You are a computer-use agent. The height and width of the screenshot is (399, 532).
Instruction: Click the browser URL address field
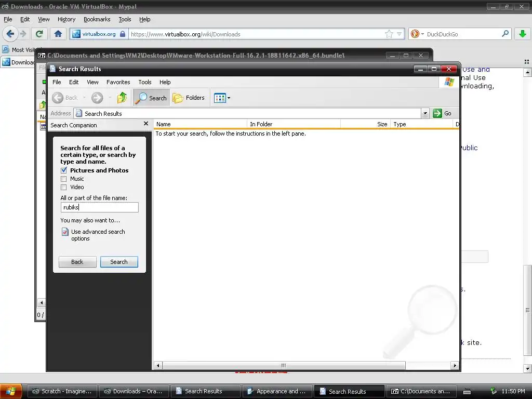pyautogui.click(x=257, y=34)
